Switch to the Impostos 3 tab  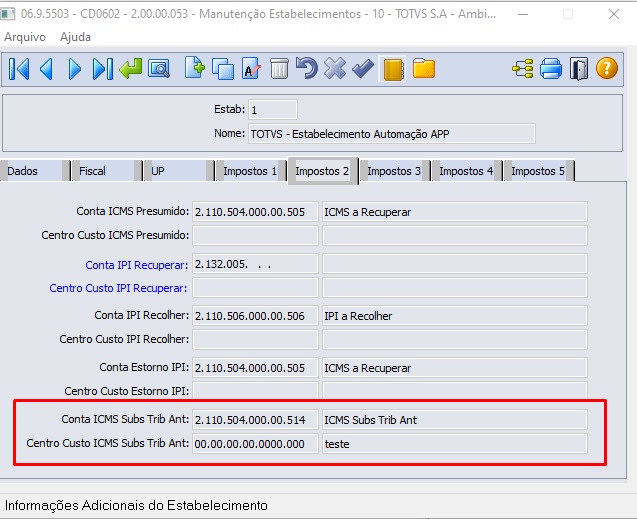[394, 171]
